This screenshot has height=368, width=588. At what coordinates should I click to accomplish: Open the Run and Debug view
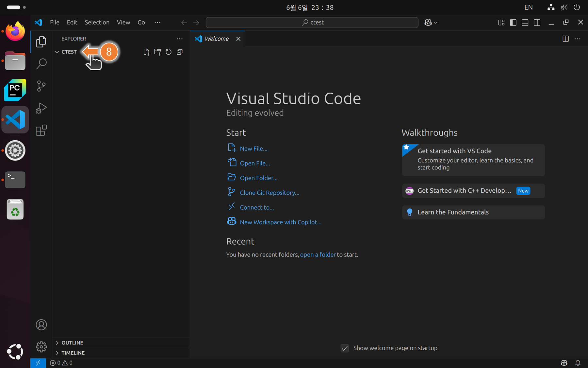click(x=41, y=108)
